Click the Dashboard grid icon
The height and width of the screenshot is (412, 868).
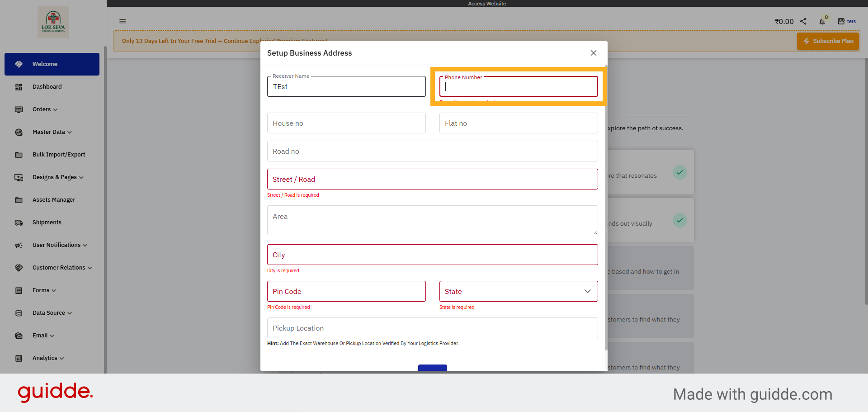pyautogui.click(x=19, y=87)
